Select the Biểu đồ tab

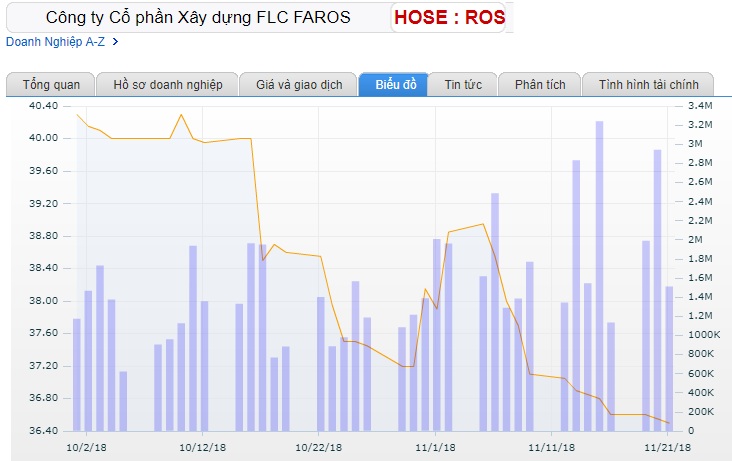pyautogui.click(x=395, y=85)
